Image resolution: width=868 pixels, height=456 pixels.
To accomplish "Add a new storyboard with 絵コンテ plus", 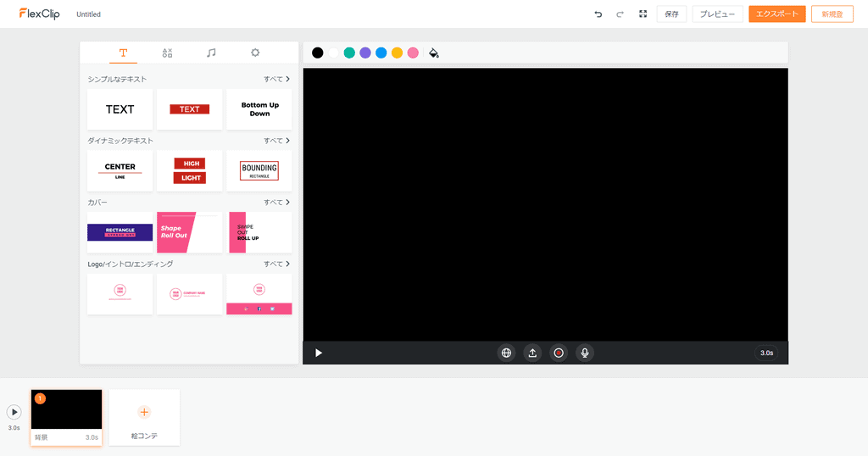I will click(x=144, y=413).
